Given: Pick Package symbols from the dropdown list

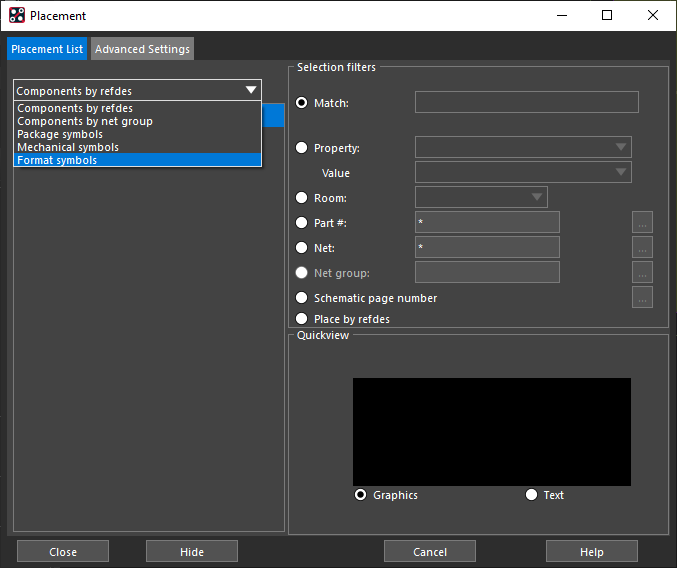Looking at the screenshot, I should click(137, 134).
